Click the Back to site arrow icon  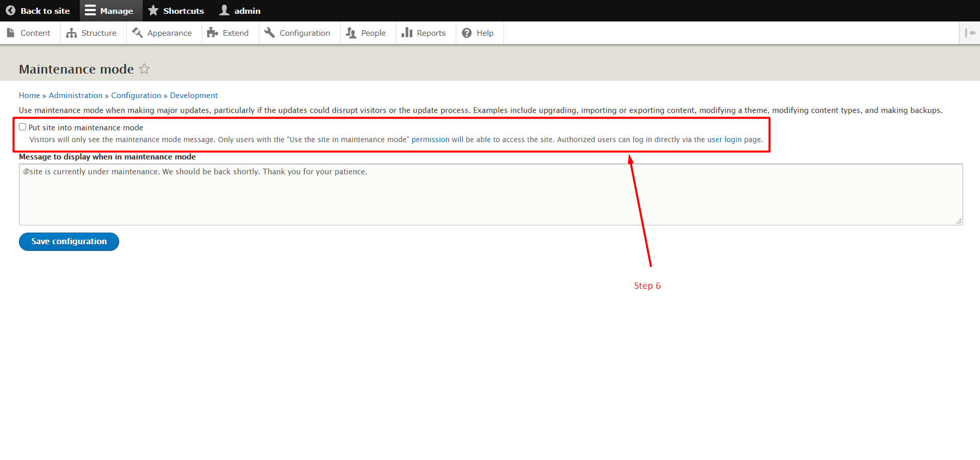coord(11,11)
